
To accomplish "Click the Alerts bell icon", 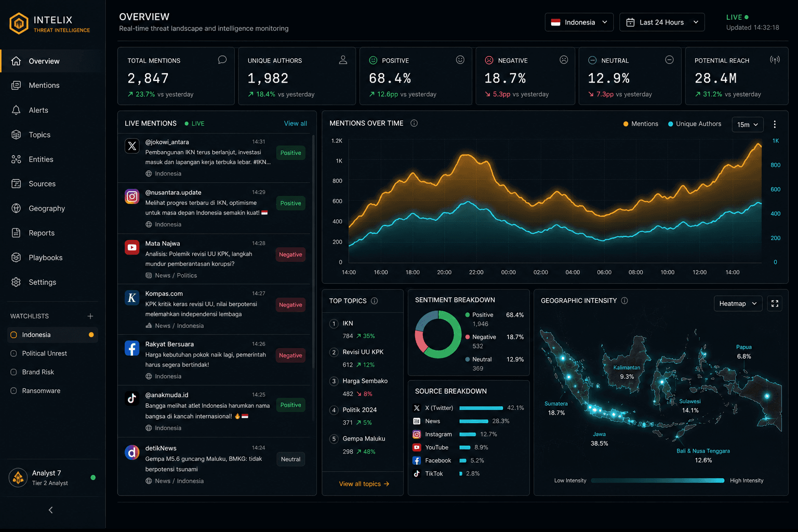I will 16,110.
